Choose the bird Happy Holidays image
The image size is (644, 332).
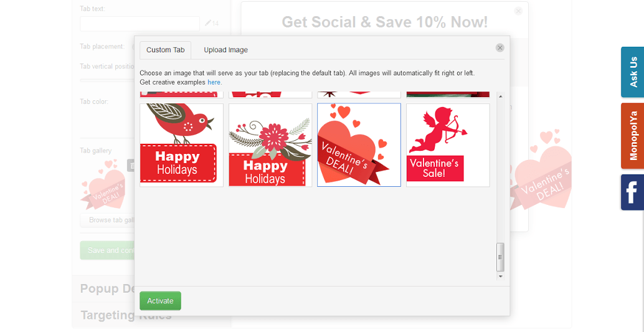[181, 145]
